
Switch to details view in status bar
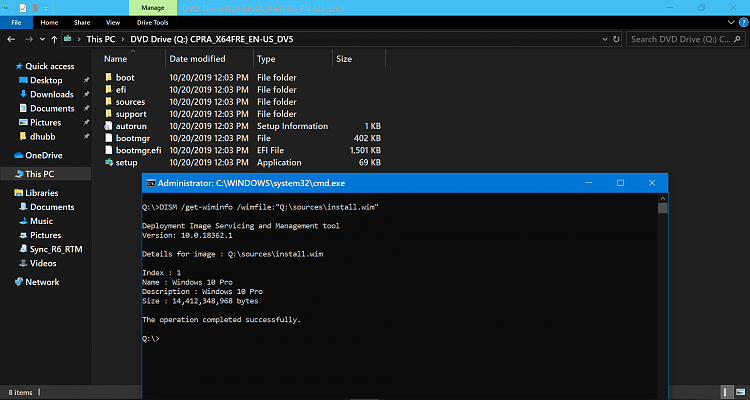(726, 392)
